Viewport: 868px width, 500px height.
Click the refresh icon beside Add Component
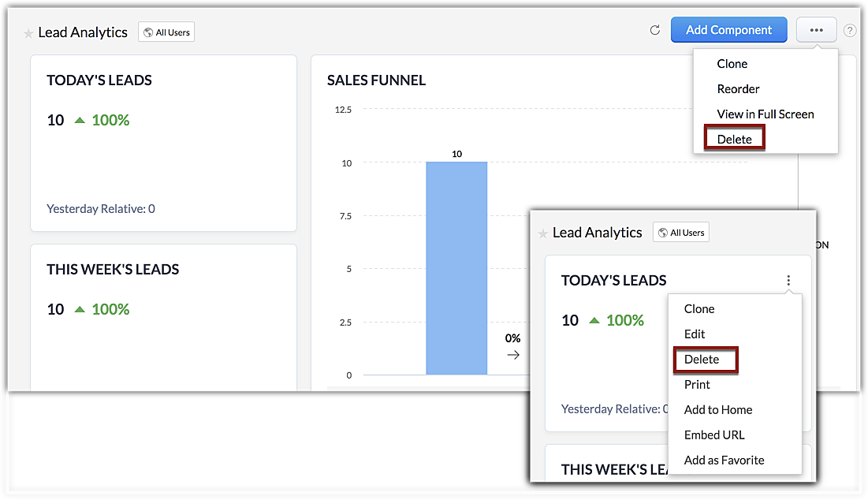654,31
